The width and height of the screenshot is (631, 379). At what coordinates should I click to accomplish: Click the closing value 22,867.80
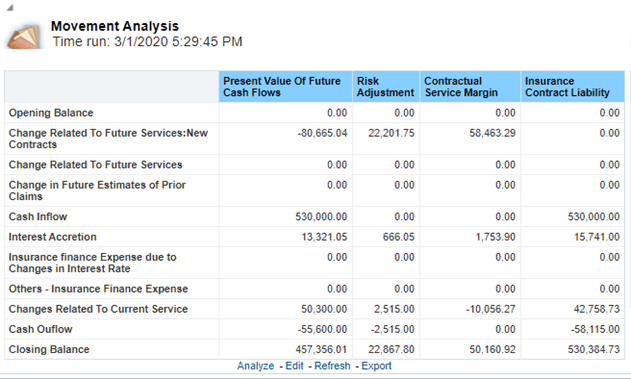391,349
